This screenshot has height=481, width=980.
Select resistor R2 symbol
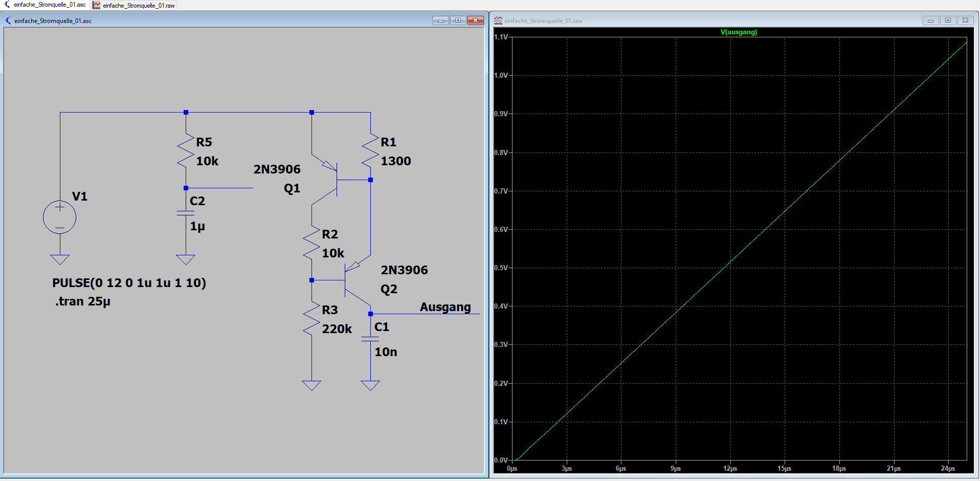[311, 243]
